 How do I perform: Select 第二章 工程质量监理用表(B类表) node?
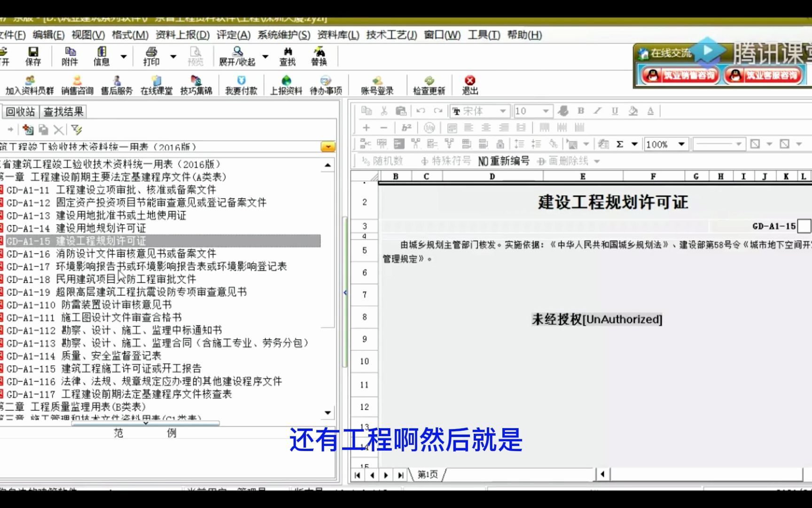(x=73, y=406)
